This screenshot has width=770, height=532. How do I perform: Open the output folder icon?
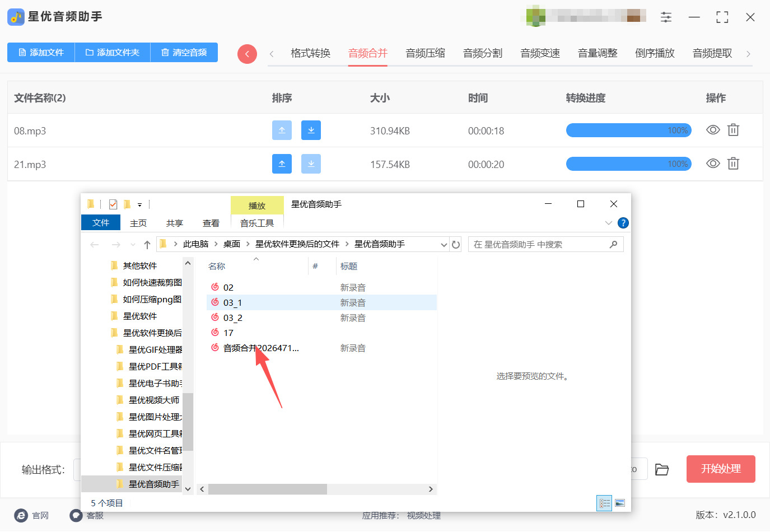[x=662, y=469]
